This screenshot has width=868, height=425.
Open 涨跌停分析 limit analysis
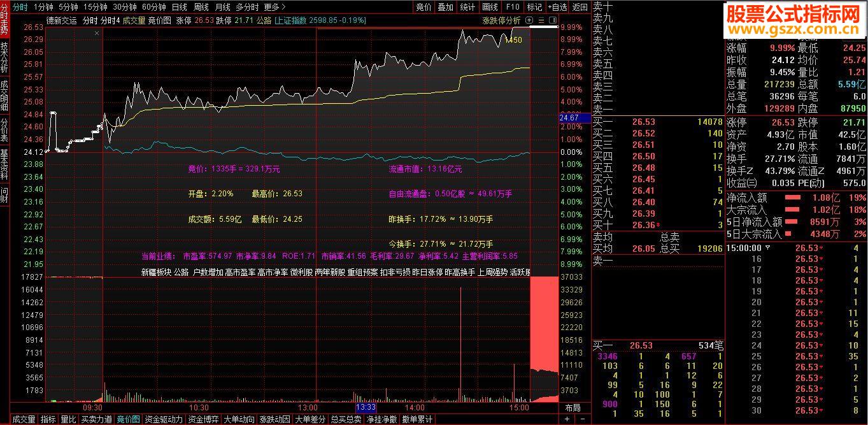click(501, 20)
